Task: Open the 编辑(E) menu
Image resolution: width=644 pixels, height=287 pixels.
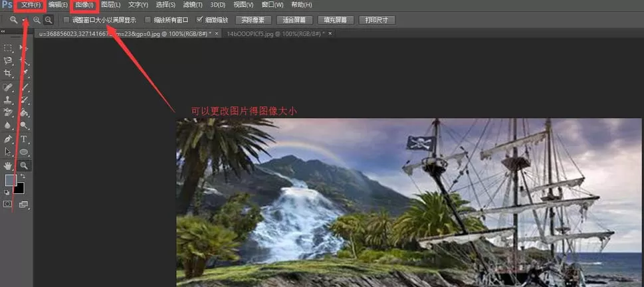Action: point(58,5)
